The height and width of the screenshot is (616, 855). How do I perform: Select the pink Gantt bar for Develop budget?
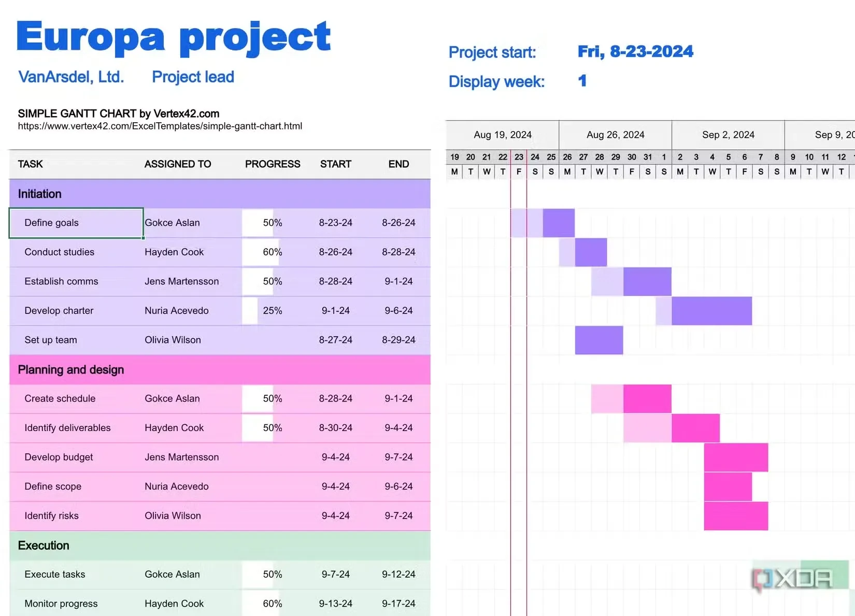(x=735, y=457)
